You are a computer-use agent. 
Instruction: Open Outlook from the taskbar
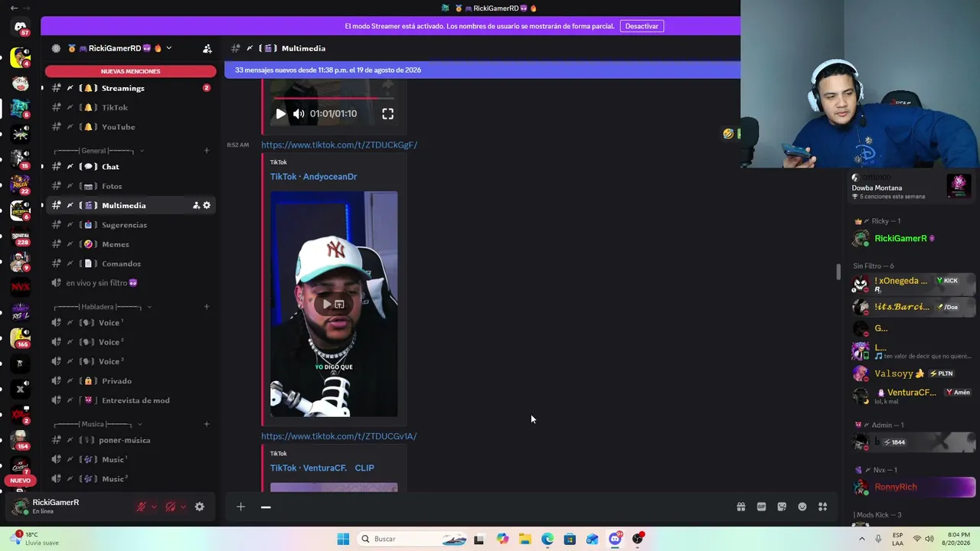tap(593, 539)
